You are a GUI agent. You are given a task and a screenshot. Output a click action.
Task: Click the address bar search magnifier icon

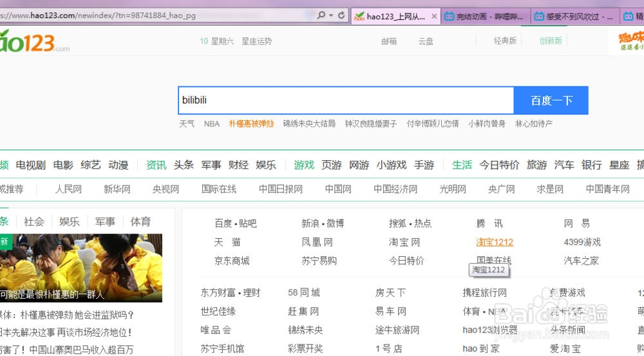pyautogui.click(x=321, y=15)
